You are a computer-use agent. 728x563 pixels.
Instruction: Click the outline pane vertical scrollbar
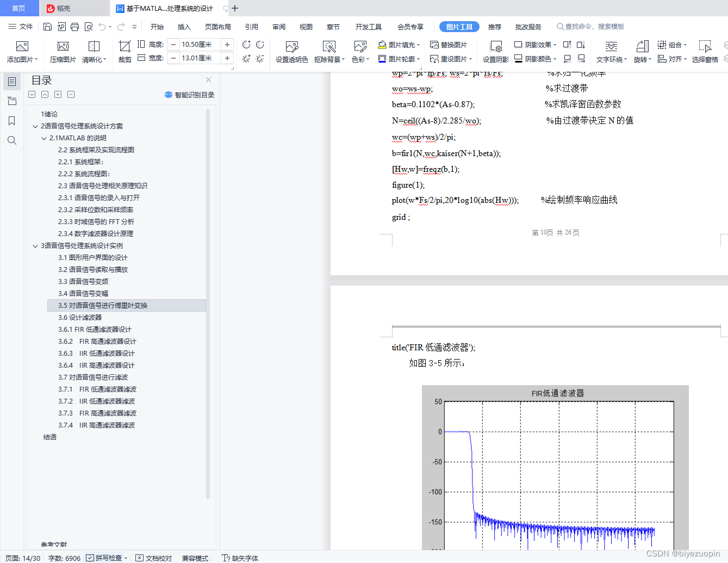click(x=208, y=304)
